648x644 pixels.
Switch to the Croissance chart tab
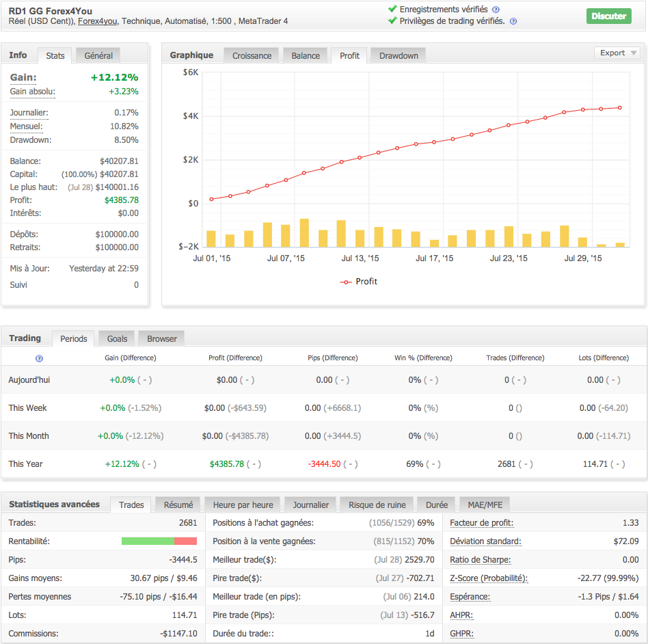click(252, 56)
